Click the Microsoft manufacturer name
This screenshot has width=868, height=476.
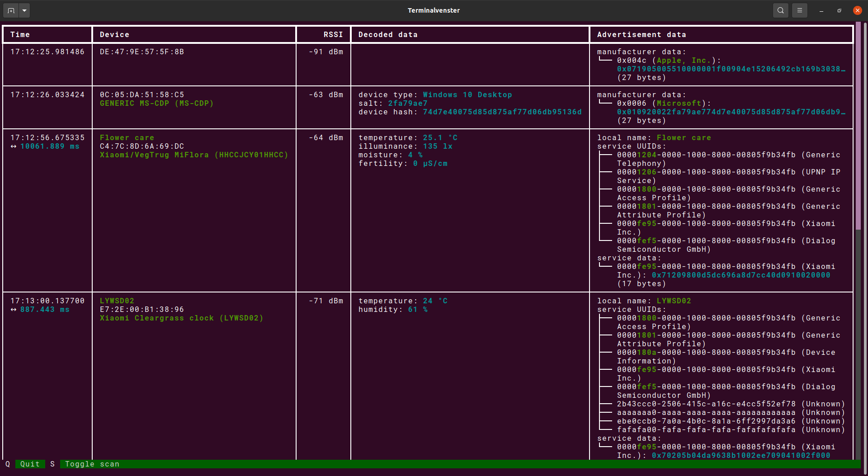[679, 104]
